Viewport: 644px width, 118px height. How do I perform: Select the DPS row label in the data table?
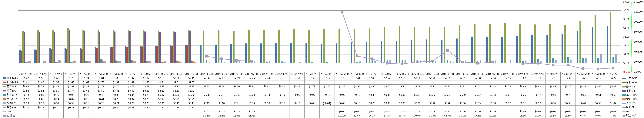[9, 112]
